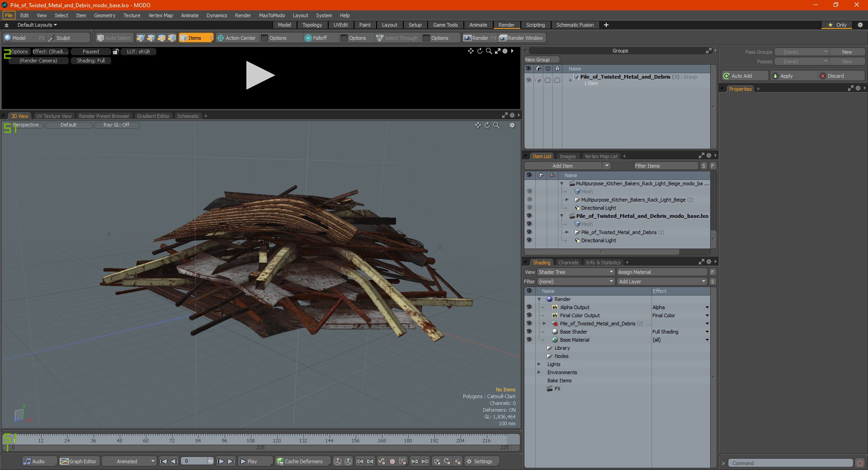
Task: Select the Polygons selection mode cube icon
Action: pyautogui.click(x=161, y=38)
